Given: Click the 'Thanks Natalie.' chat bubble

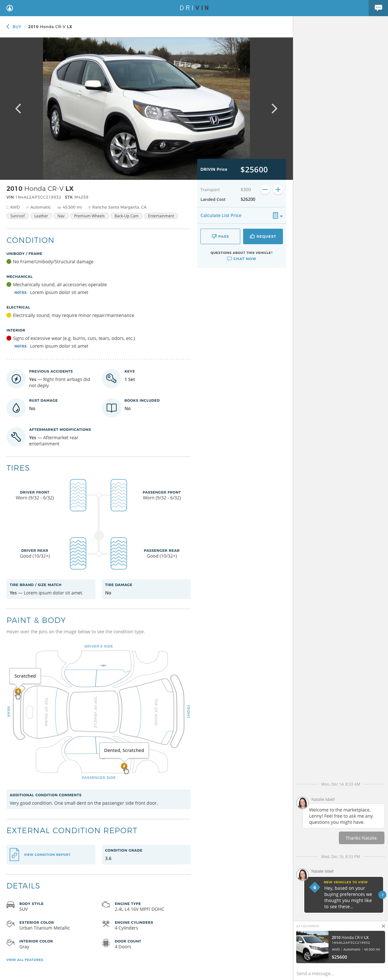Looking at the screenshot, I should [361, 838].
